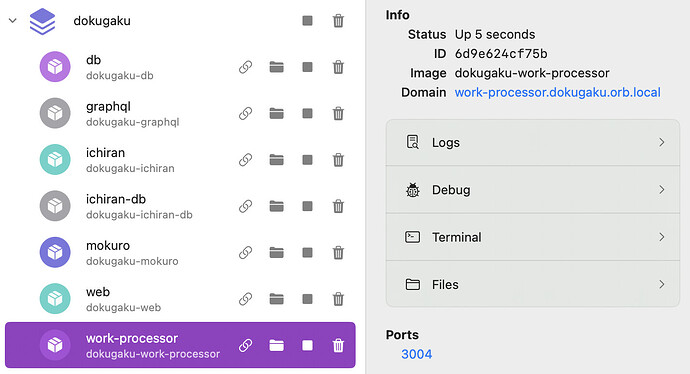Delete the work-processor container
The width and height of the screenshot is (690, 374).
338,345
